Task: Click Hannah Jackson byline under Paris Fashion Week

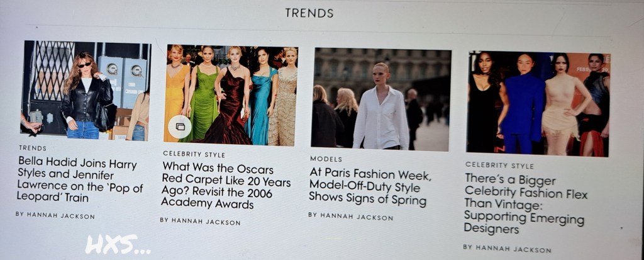Action: pos(350,216)
